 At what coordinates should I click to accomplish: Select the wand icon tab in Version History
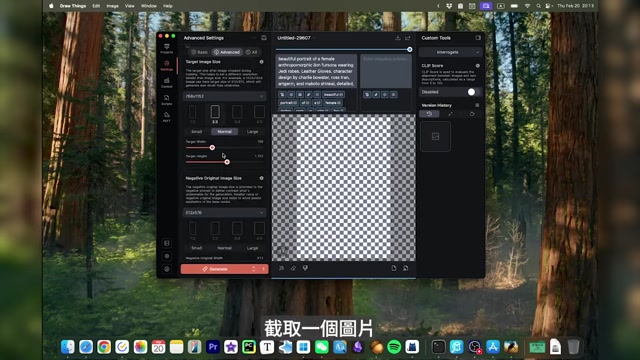[x=451, y=114]
